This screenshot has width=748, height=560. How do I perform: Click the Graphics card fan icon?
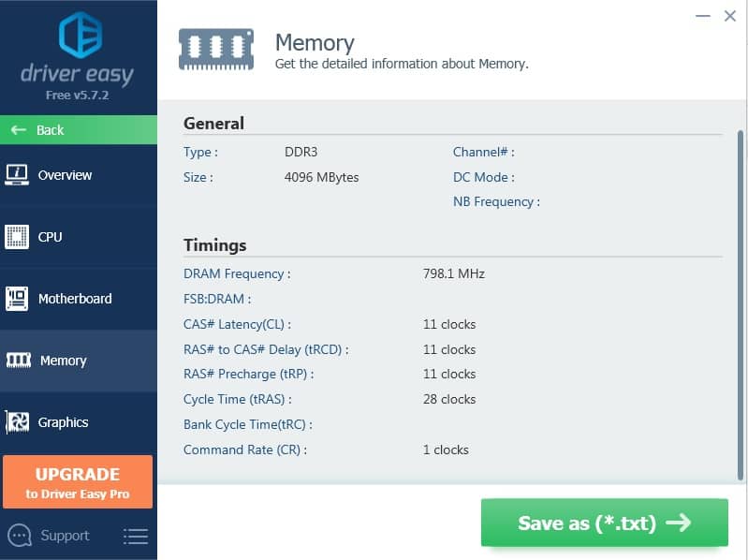click(17, 422)
